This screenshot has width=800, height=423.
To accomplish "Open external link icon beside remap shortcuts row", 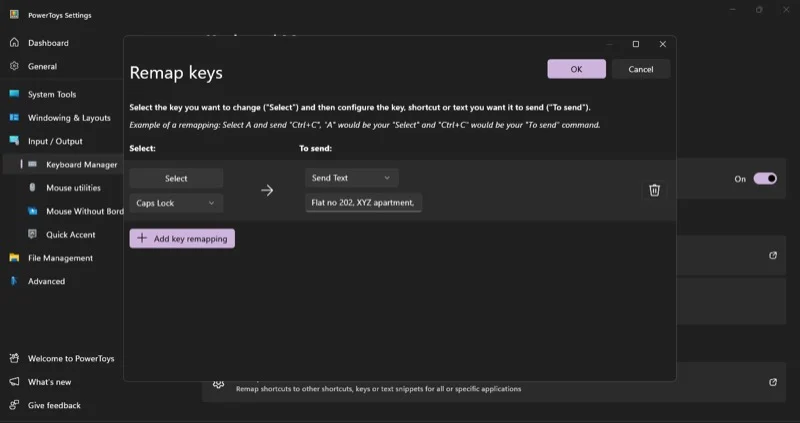I will 773,382.
